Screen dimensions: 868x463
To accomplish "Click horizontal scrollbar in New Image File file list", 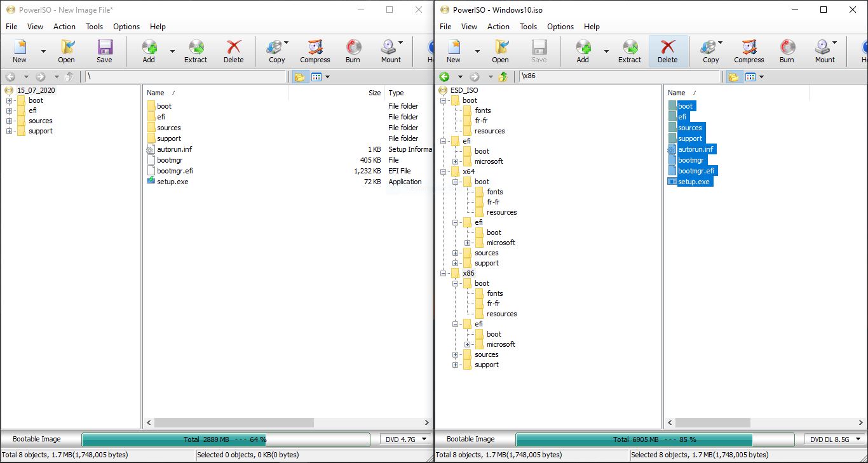I will click(x=234, y=422).
